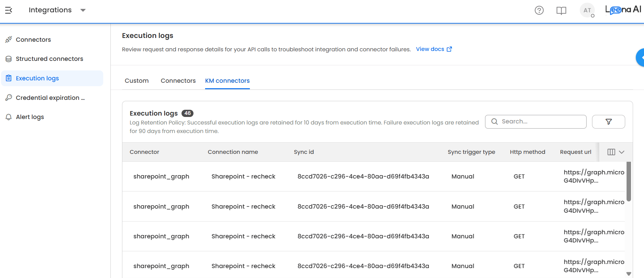
Task: Open the filter funnel button
Action: pos(608,122)
